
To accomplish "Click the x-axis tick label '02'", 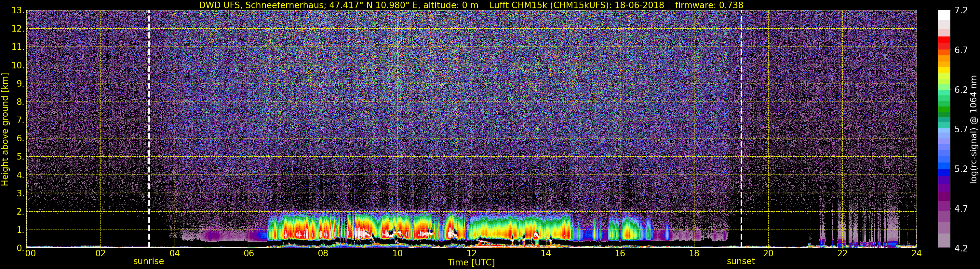I will (101, 254).
